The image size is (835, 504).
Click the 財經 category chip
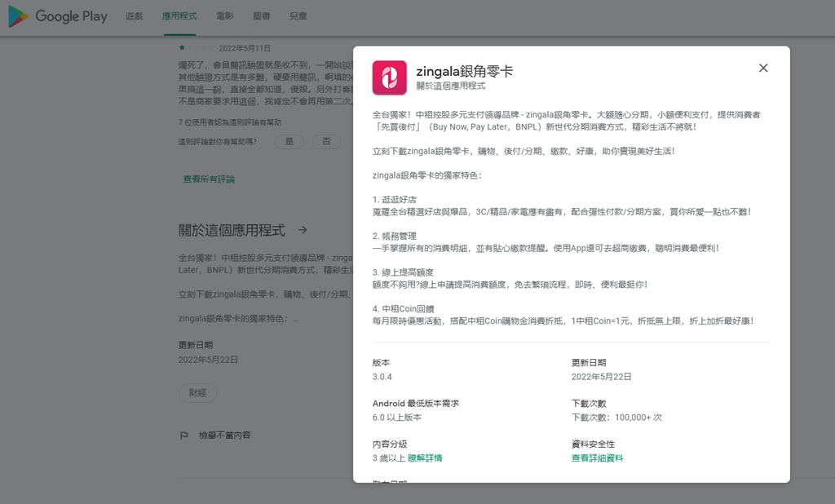197,392
